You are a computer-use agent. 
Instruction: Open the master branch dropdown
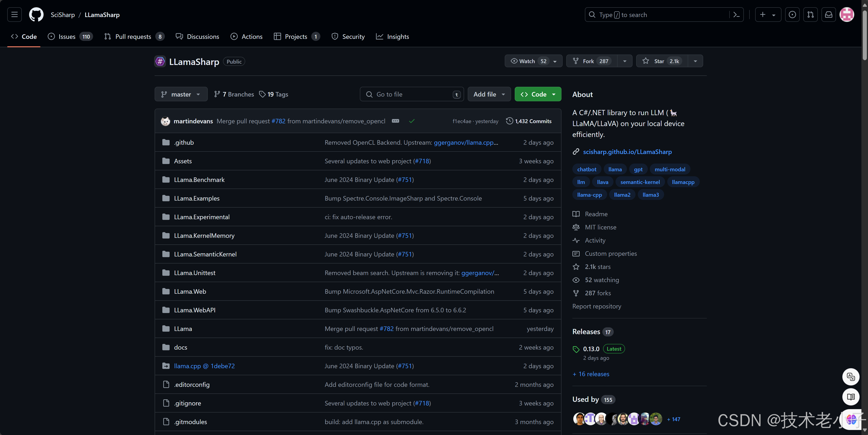coord(181,94)
